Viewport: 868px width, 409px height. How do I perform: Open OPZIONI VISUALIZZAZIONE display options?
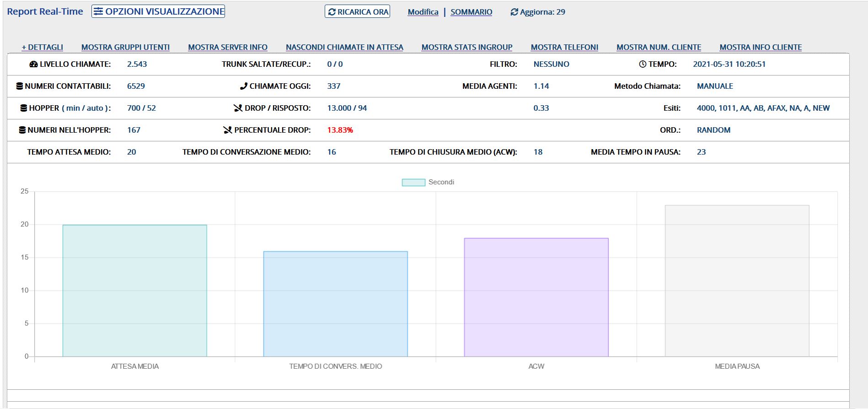point(158,11)
